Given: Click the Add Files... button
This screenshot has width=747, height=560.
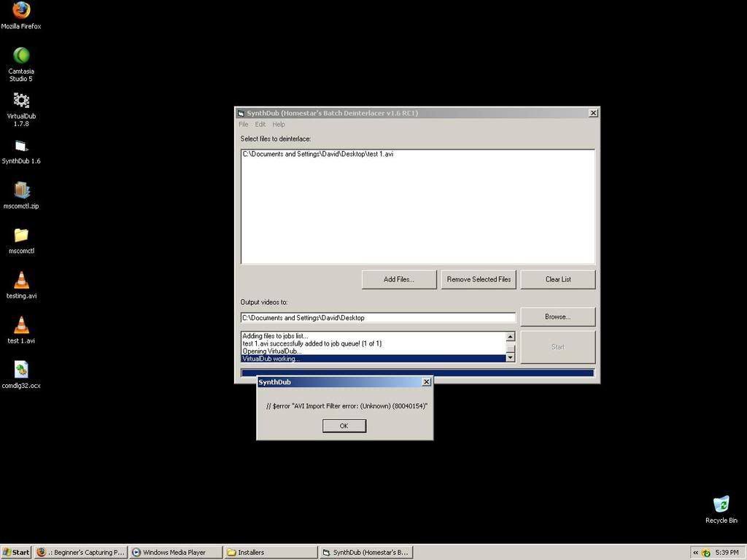Looking at the screenshot, I should point(399,279).
